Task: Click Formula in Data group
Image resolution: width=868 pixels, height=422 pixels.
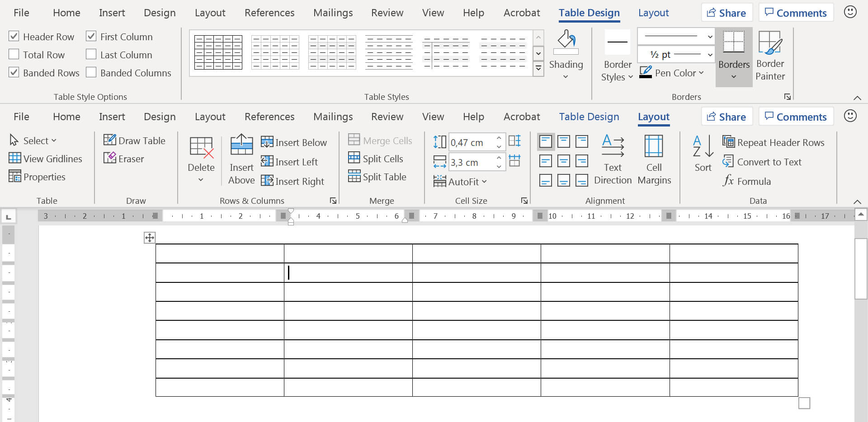Action: click(747, 181)
